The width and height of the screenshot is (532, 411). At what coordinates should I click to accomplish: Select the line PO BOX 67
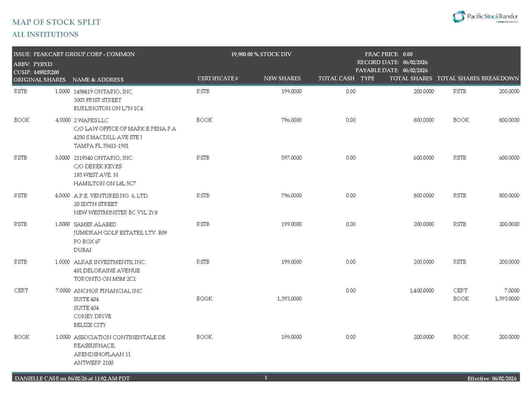pos(87,241)
